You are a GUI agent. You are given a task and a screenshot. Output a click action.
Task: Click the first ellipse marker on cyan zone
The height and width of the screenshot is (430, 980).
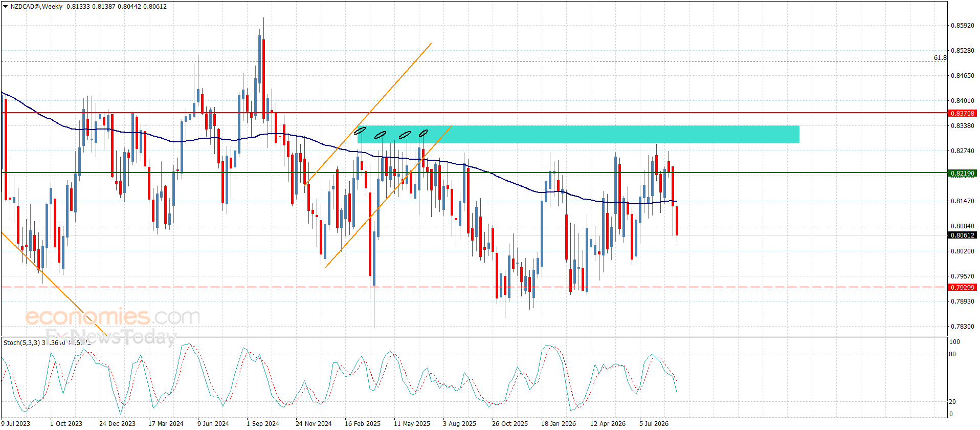pyautogui.click(x=360, y=131)
